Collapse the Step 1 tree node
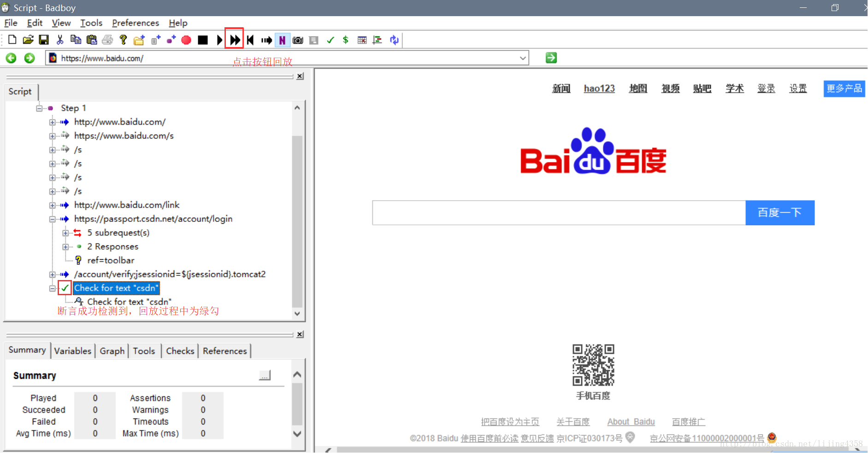868x453 pixels. tap(39, 108)
